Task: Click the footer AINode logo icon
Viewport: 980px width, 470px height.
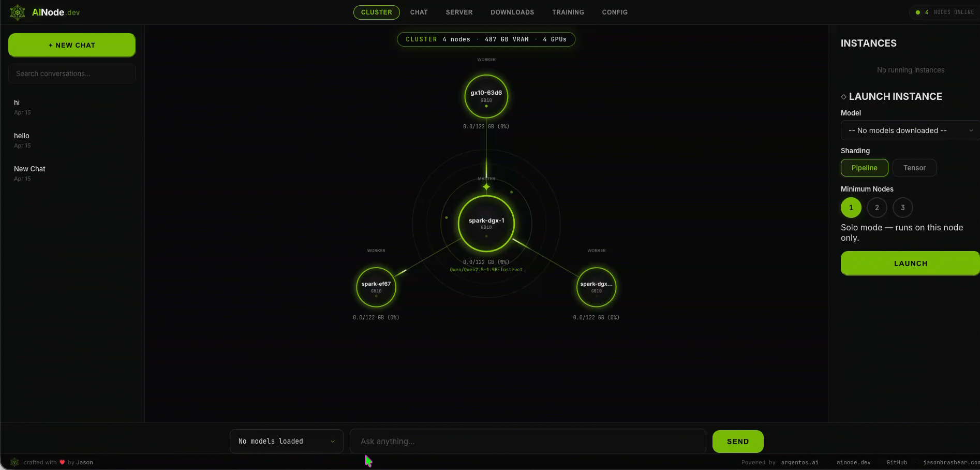Action: tap(14, 462)
